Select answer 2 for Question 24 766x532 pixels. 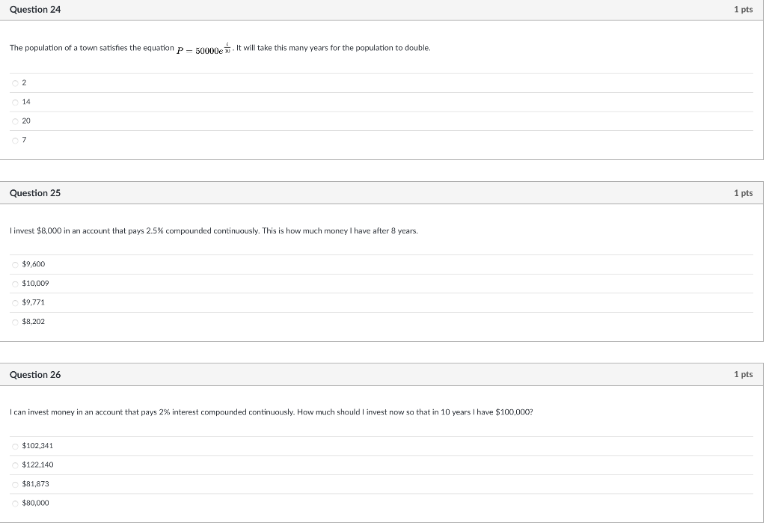pyautogui.click(x=15, y=84)
